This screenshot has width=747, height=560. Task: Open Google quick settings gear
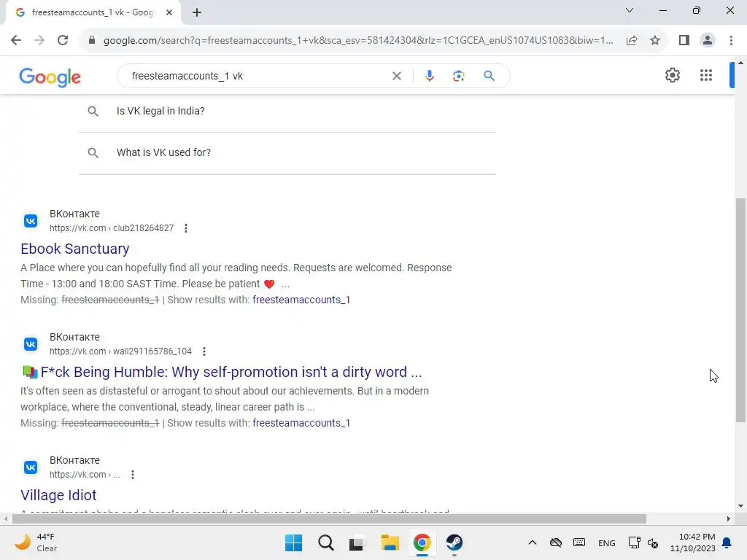point(672,75)
